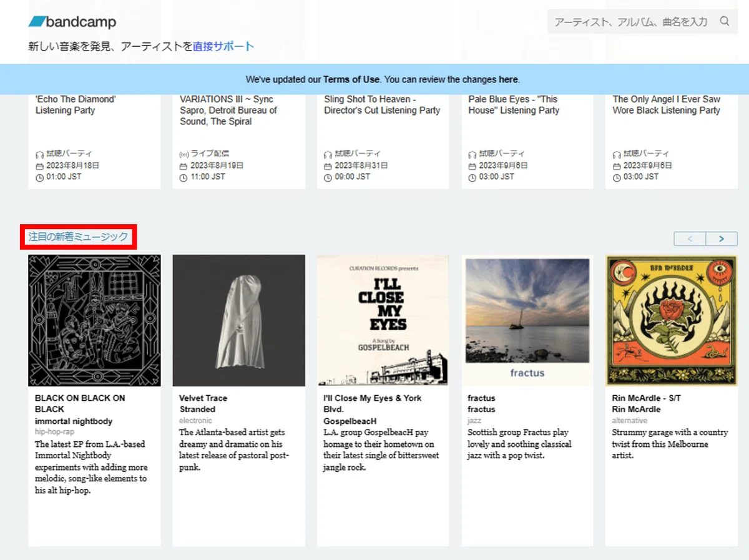The width and height of the screenshot is (749, 560).
Task: Open the 直接サポート link
Action: click(223, 46)
